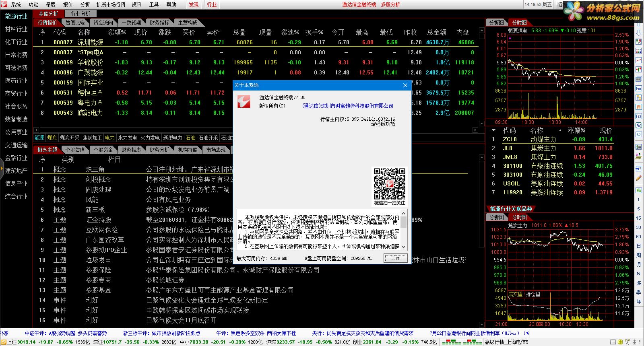Select the 年 yearly period button
Image resolution: width=644 pixels, height=346 pixels.
coord(638,301)
